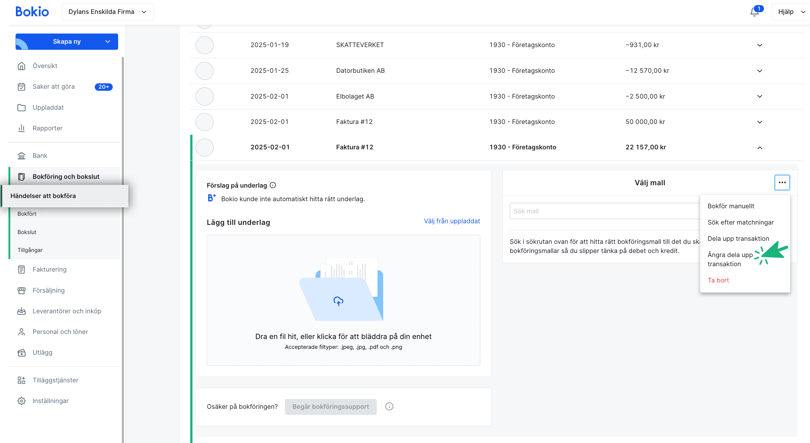Open the three-dot menu beside Välj mall
Image resolution: width=810 pixels, height=443 pixels.
pyautogui.click(x=782, y=183)
